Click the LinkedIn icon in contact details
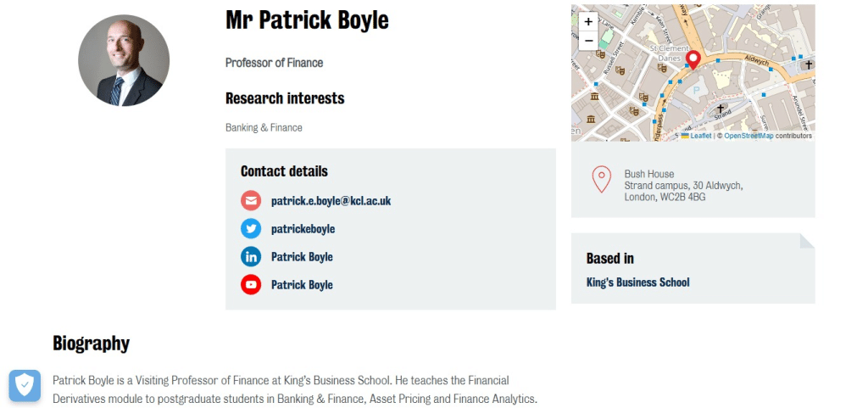The image size is (868, 408). pos(251,257)
